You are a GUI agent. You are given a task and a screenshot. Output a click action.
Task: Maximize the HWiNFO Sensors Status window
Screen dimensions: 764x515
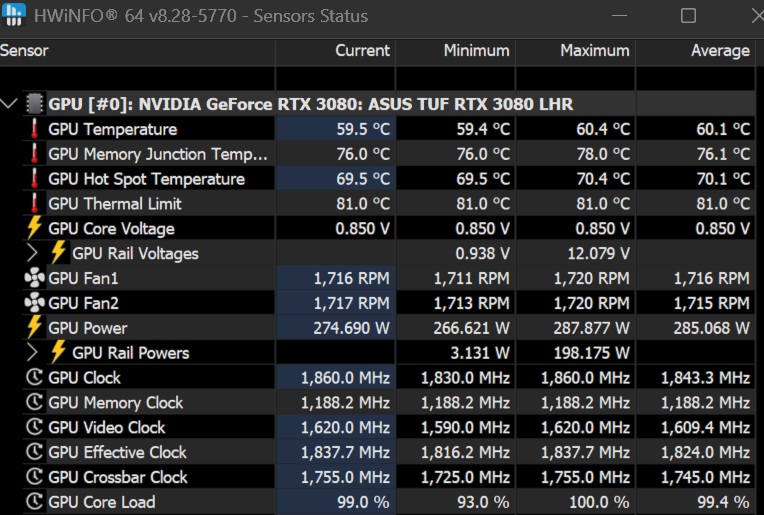pos(688,16)
